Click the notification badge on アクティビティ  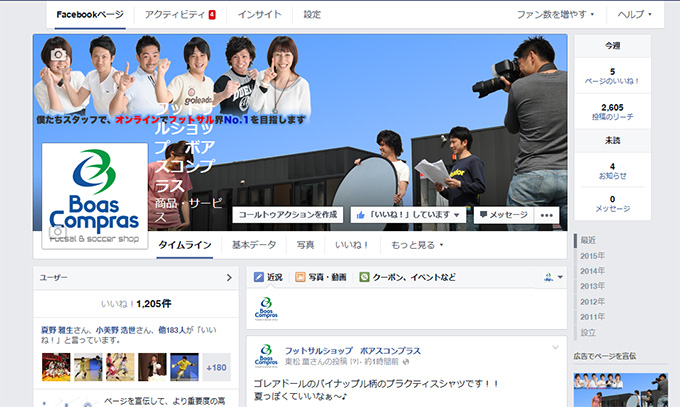pos(212,15)
